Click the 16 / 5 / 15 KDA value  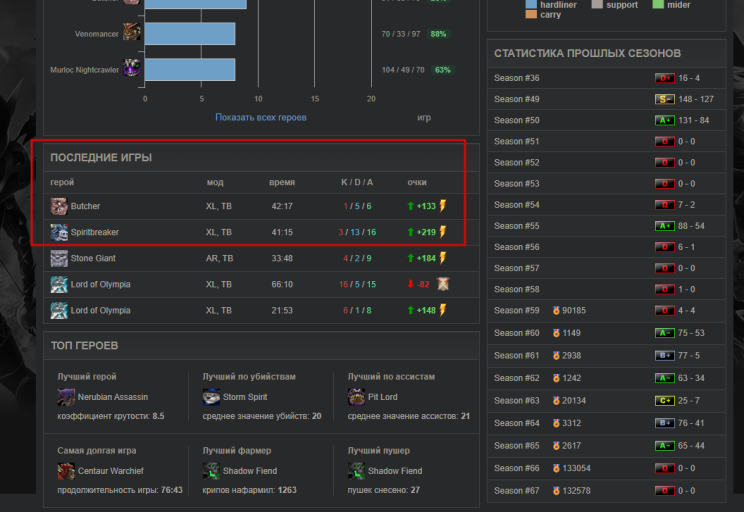tap(357, 285)
